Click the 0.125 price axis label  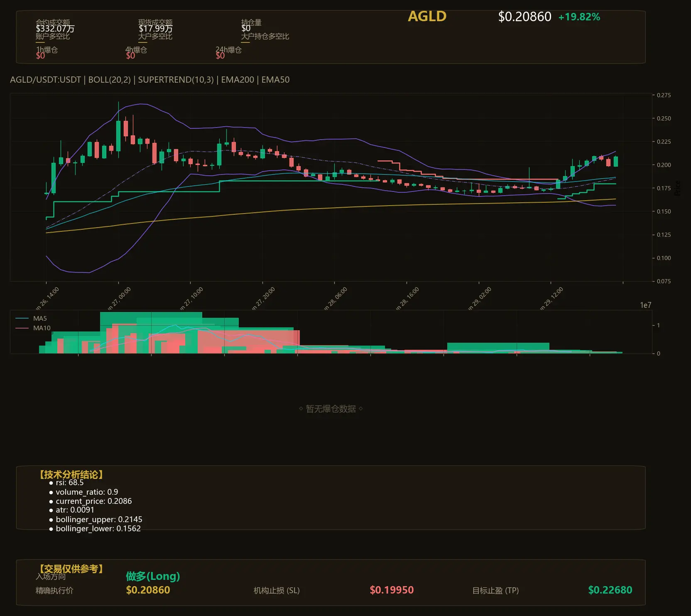(664, 235)
